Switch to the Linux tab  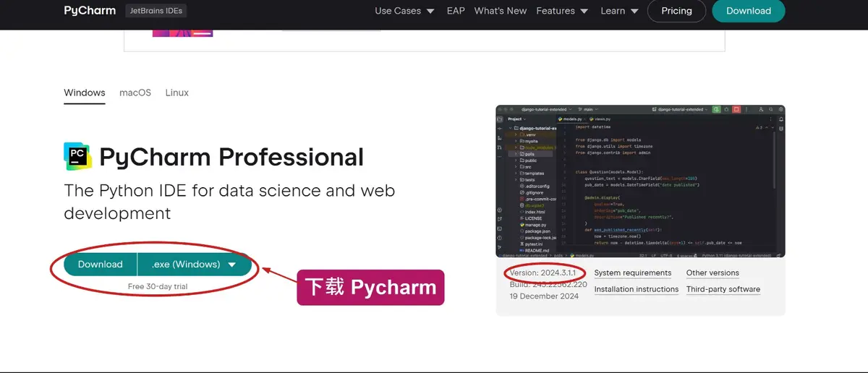click(x=177, y=93)
